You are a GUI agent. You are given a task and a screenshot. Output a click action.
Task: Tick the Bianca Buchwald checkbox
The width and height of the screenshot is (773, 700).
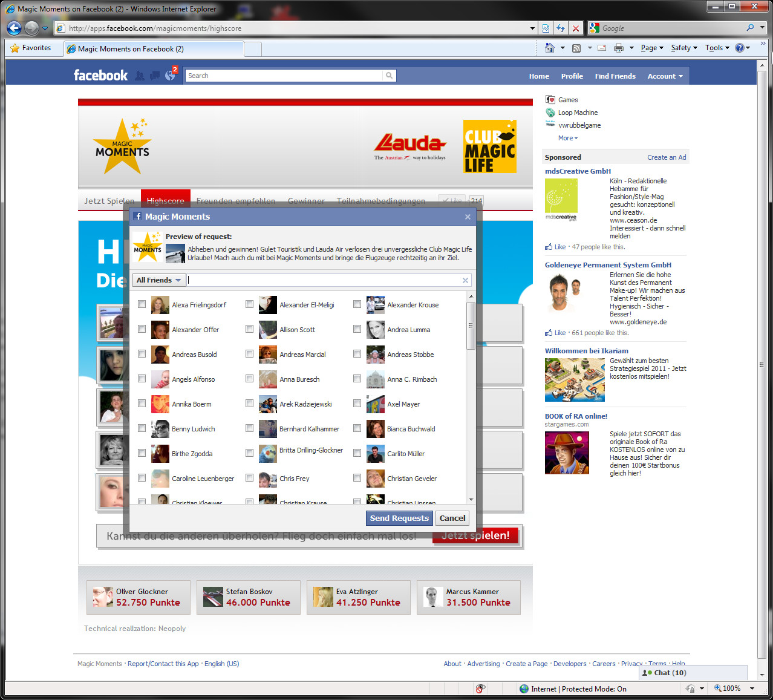point(357,428)
